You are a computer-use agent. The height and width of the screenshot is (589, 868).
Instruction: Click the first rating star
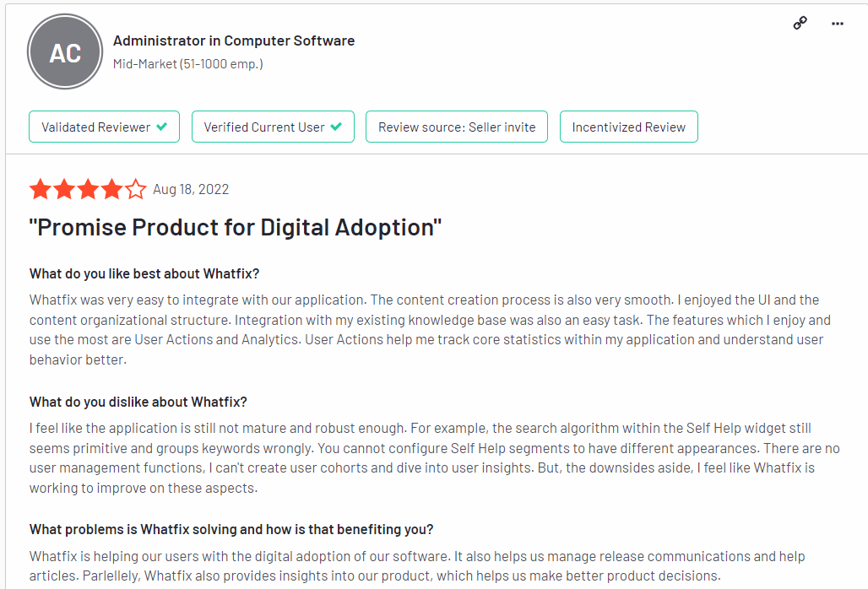(41, 189)
